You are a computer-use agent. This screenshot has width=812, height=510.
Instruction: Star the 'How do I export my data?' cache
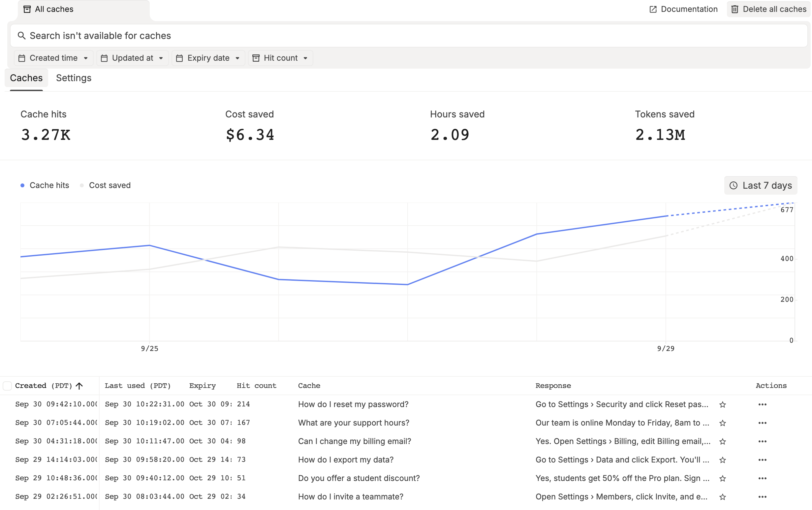point(722,460)
